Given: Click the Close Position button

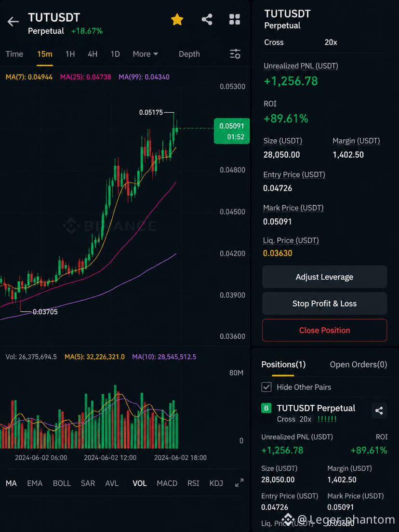Looking at the screenshot, I should (x=325, y=330).
